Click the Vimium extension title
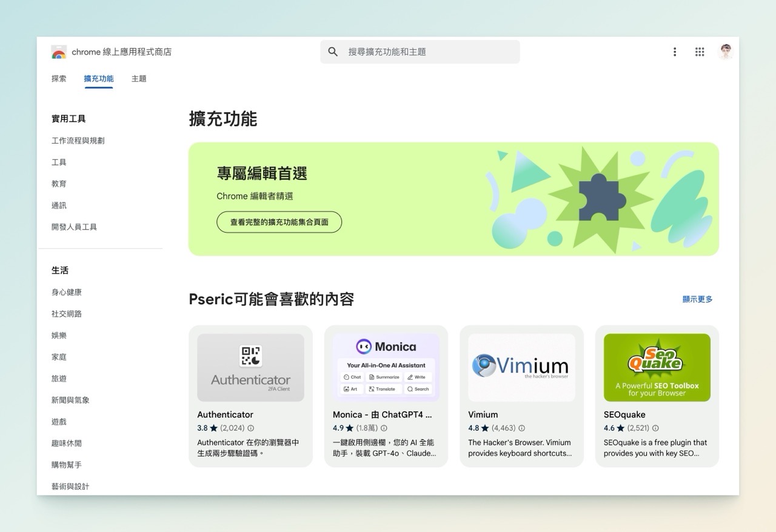 click(483, 415)
